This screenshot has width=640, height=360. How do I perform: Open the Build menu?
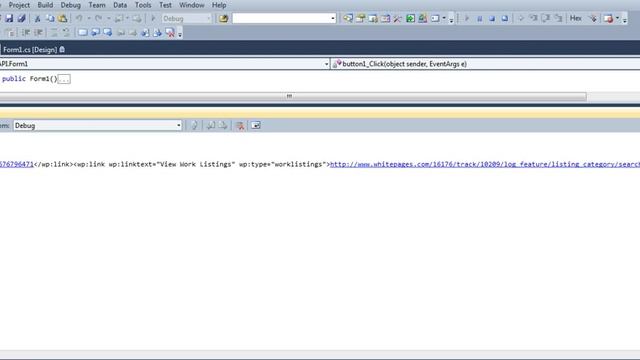pyautogui.click(x=45, y=5)
